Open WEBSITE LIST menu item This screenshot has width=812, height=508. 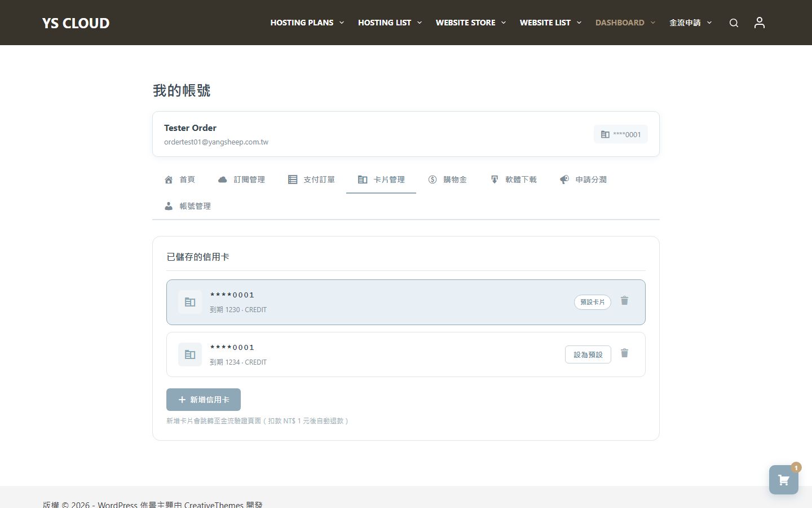point(545,23)
